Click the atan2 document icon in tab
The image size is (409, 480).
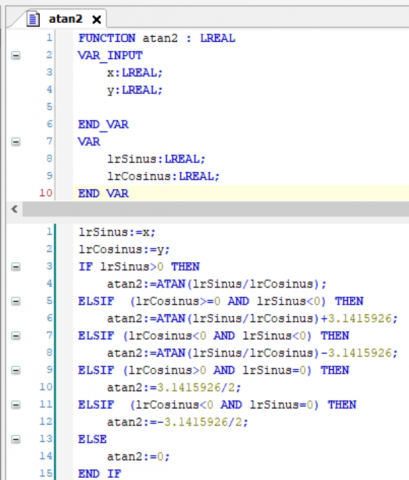coord(33,19)
